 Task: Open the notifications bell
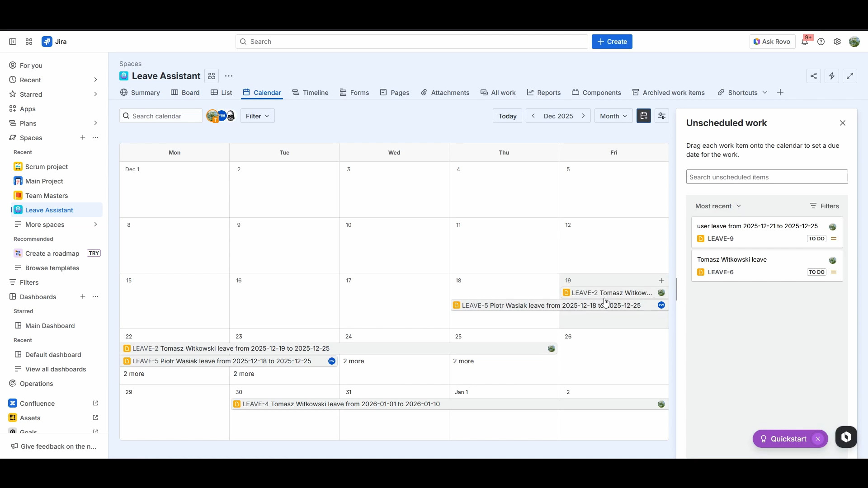pyautogui.click(x=805, y=42)
